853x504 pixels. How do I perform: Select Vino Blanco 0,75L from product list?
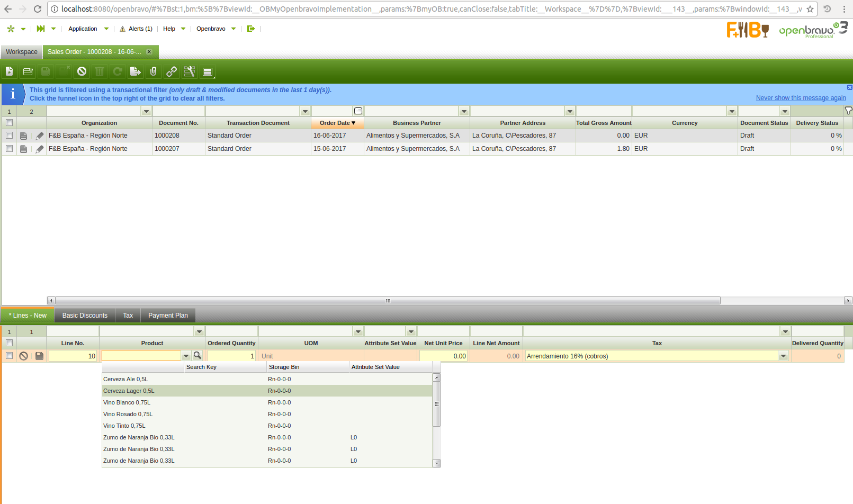coord(126,402)
